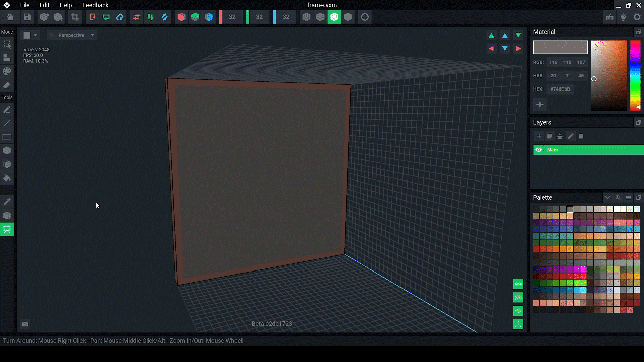Image resolution: width=644 pixels, height=362 pixels.
Task: Click the crop volume icon in toolbar
Action: click(x=75, y=17)
